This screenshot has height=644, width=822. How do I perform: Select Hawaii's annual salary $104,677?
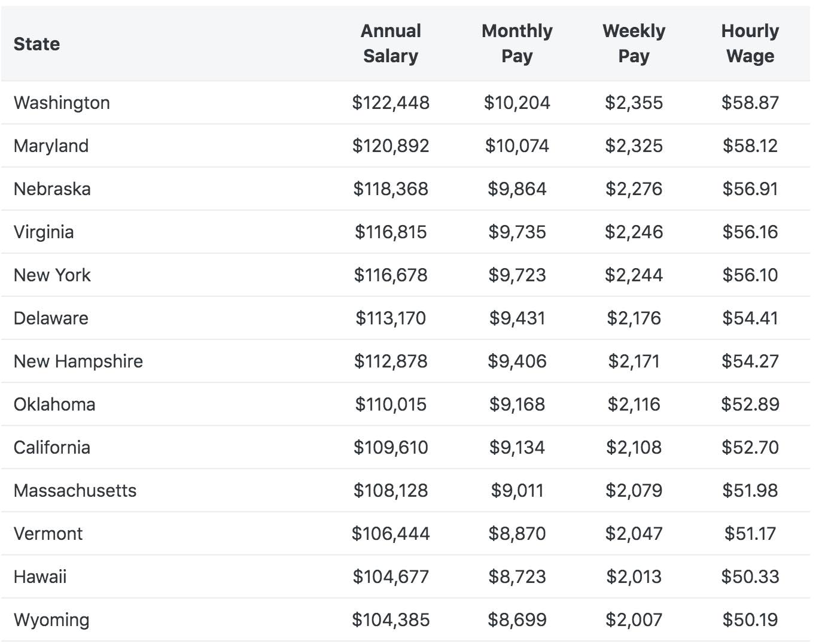click(x=391, y=576)
